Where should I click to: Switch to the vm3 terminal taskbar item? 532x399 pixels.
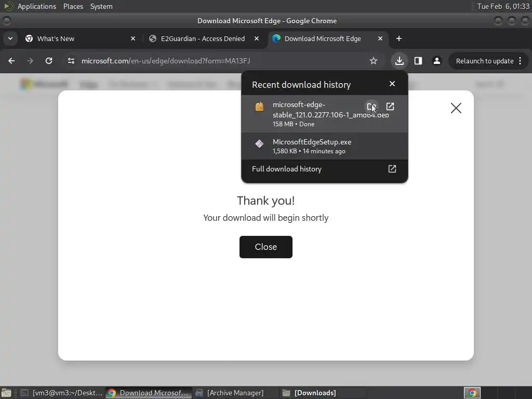pos(61,393)
